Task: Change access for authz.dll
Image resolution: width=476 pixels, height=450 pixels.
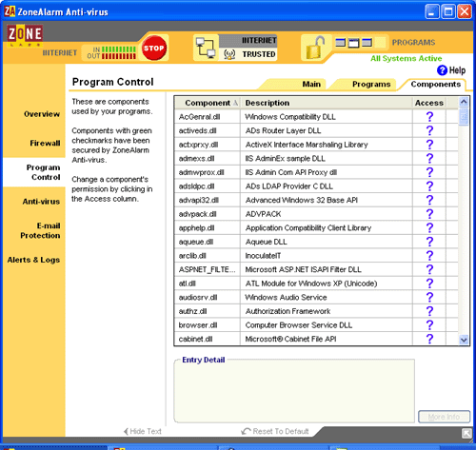Action: point(429,311)
